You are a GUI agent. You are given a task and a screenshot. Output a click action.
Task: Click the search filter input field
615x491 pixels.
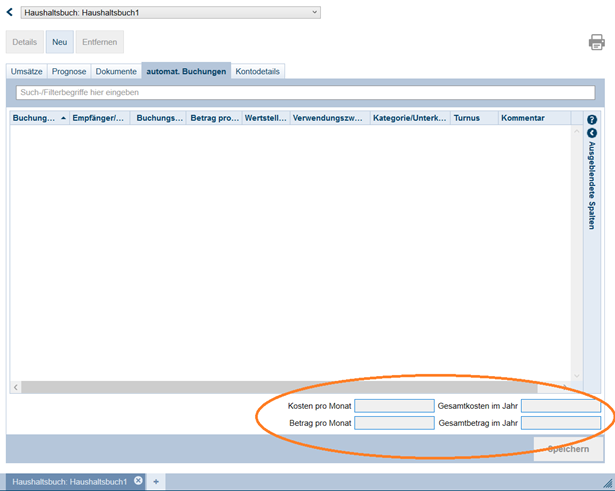pyautogui.click(x=305, y=93)
